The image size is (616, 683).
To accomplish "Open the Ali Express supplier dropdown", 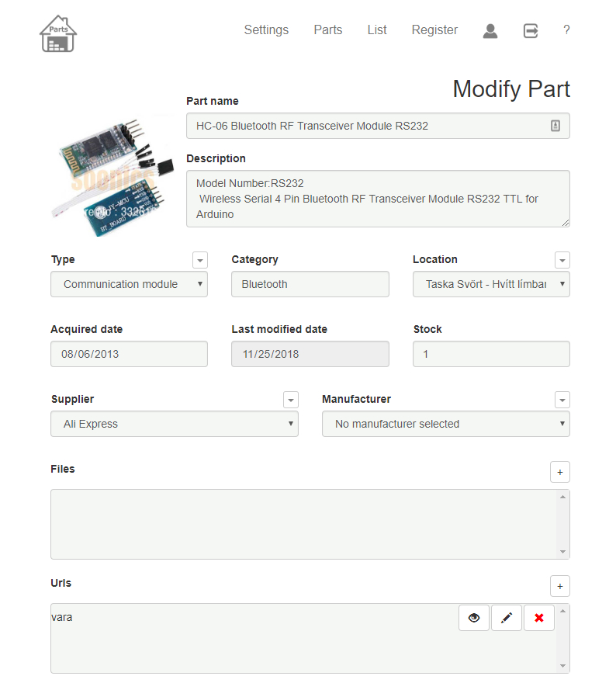I will tap(174, 424).
